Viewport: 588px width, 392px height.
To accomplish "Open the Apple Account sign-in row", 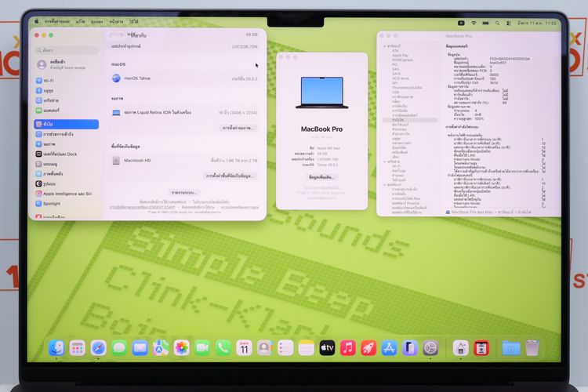I will tap(67, 64).
